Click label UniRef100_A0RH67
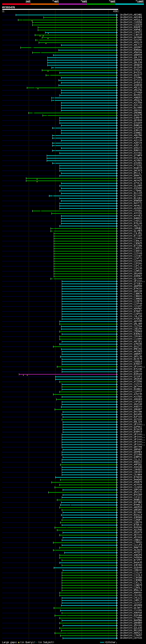 (131, 276)
